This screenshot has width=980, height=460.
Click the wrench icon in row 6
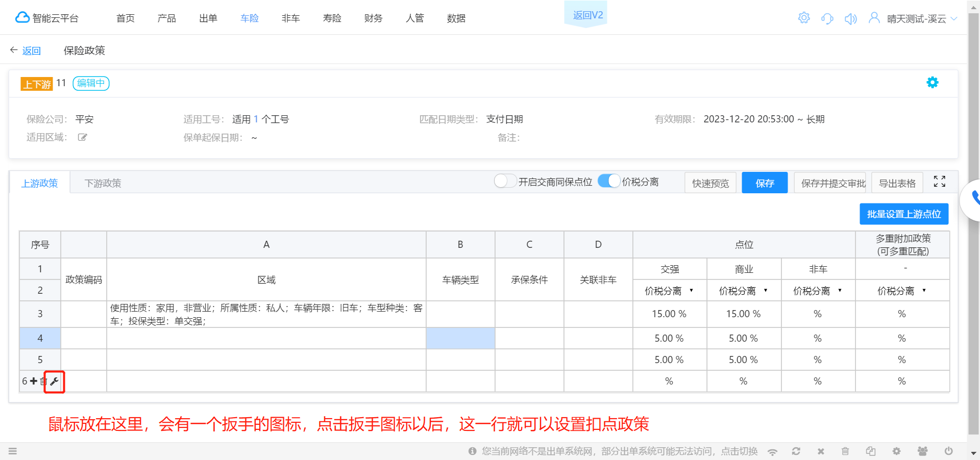(x=54, y=381)
